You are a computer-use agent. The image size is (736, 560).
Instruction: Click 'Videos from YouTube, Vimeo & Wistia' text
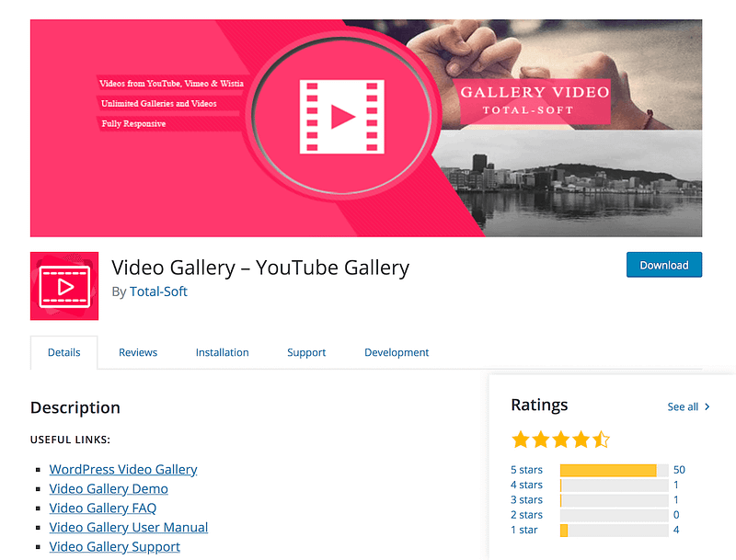coord(172,84)
